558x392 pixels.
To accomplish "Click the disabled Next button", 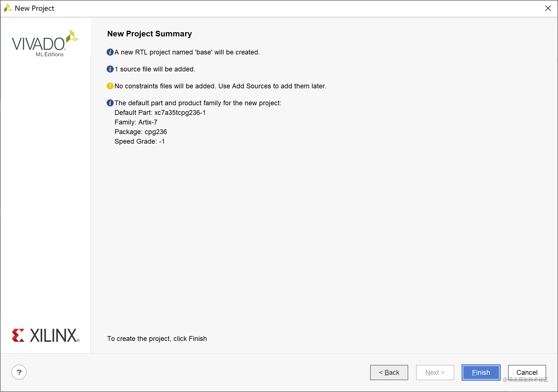I will pos(435,372).
